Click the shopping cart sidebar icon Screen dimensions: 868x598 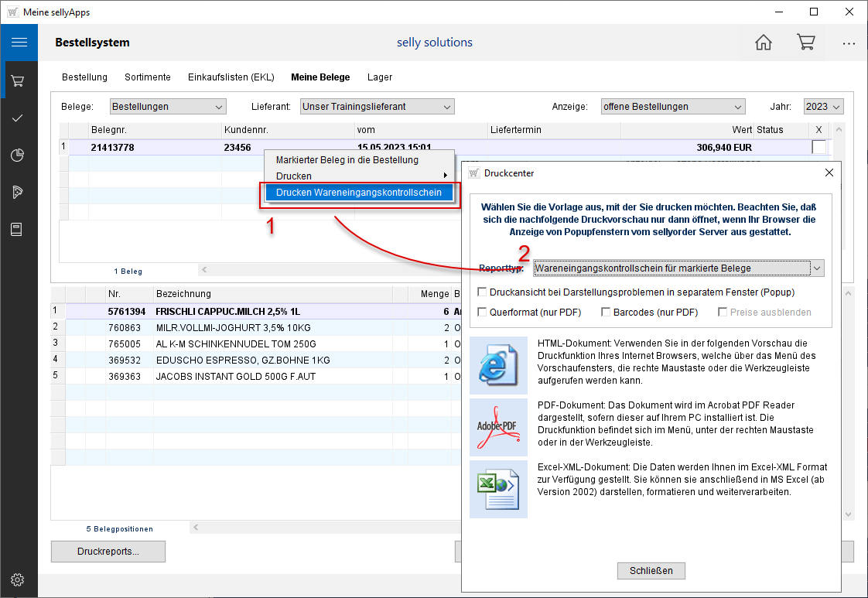(18, 80)
